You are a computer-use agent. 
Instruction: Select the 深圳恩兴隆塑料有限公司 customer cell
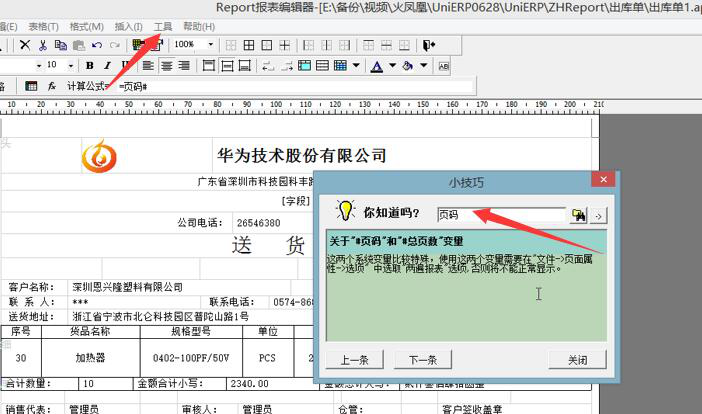pos(128,287)
